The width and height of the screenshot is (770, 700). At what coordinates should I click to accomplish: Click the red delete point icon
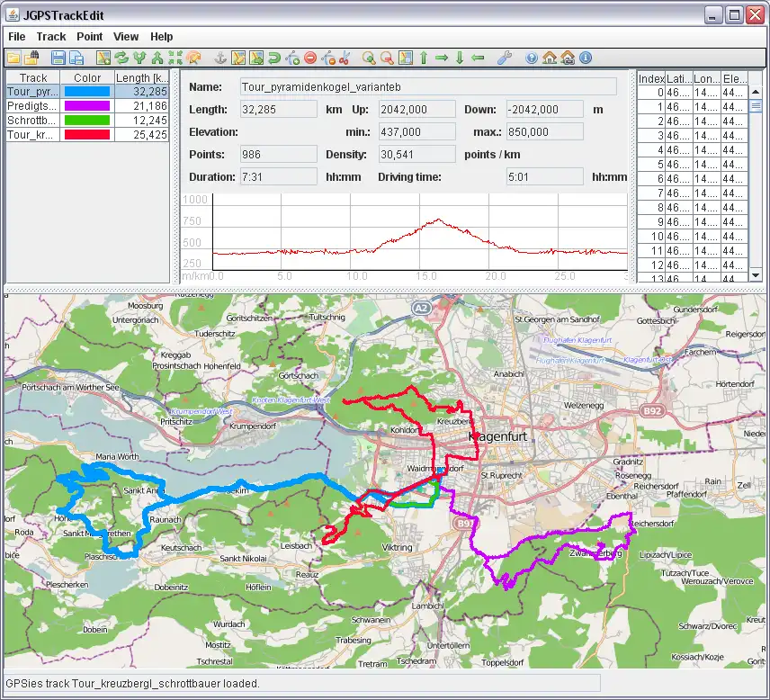point(310,58)
